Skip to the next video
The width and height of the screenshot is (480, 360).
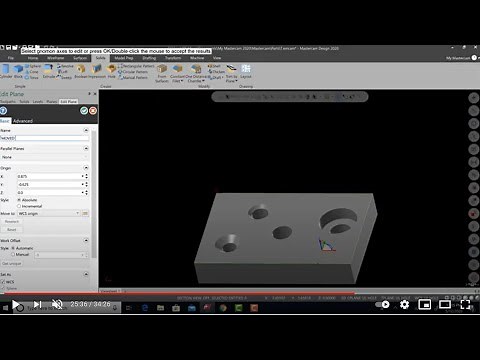(x=37, y=304)
